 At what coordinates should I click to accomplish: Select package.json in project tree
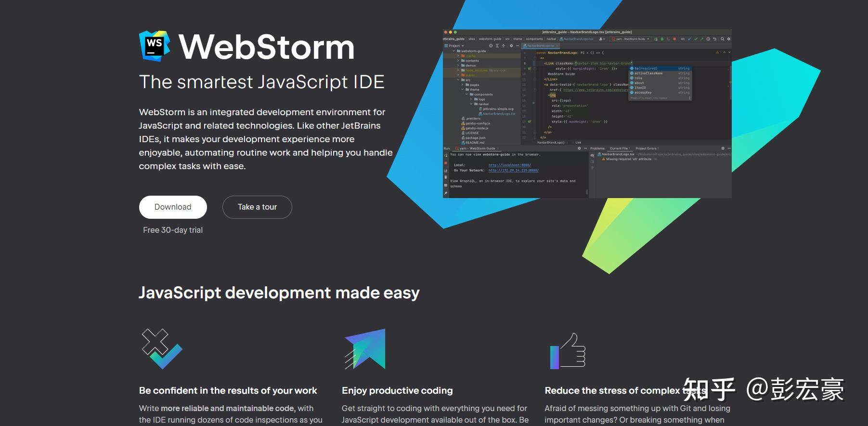tap(473, 138)
